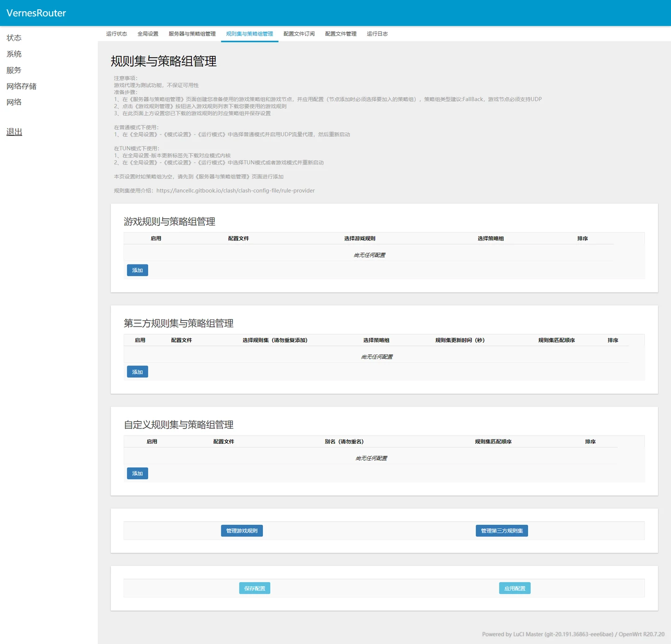The image size is (671, 644).
Task: Open the 运行状态 tab
Action: pyautogui.click(x=116, y=34)
